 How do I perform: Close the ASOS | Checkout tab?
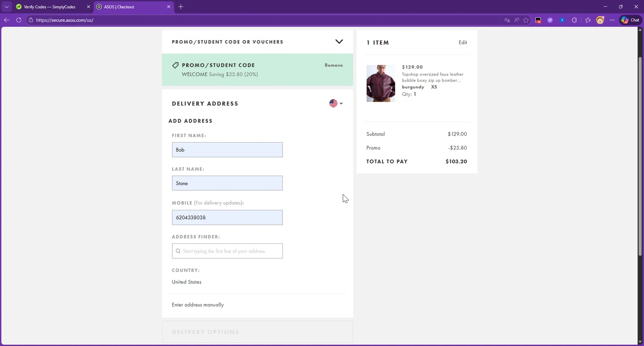[x=168, y=7]
